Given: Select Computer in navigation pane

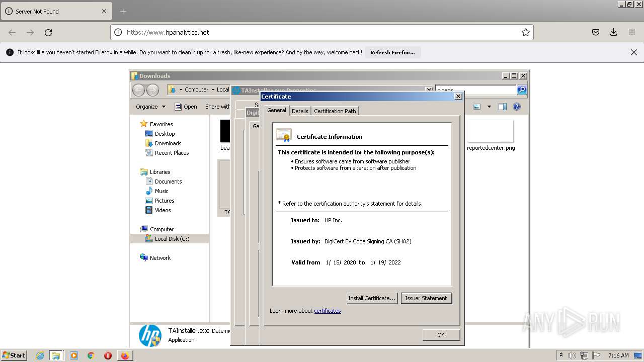Looking at the screenshot, I should pos(162,229).
